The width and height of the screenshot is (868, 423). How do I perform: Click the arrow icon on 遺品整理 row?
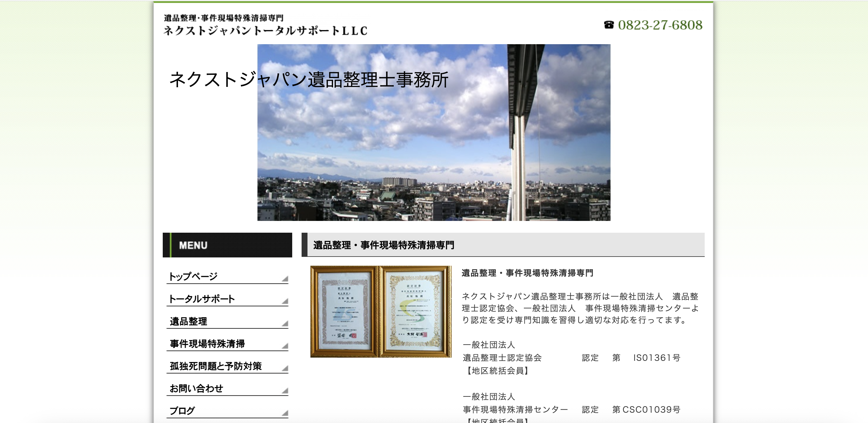tap(285, 323)
